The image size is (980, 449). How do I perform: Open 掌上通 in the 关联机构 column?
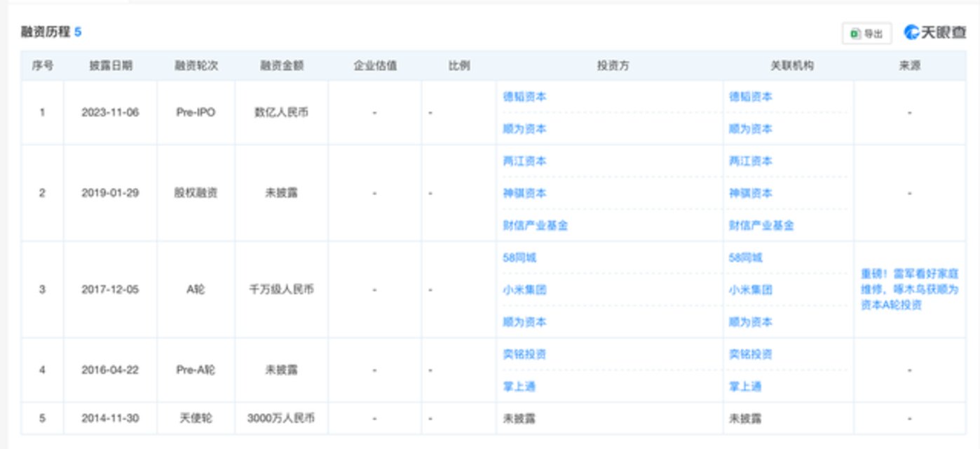(744, 387)
